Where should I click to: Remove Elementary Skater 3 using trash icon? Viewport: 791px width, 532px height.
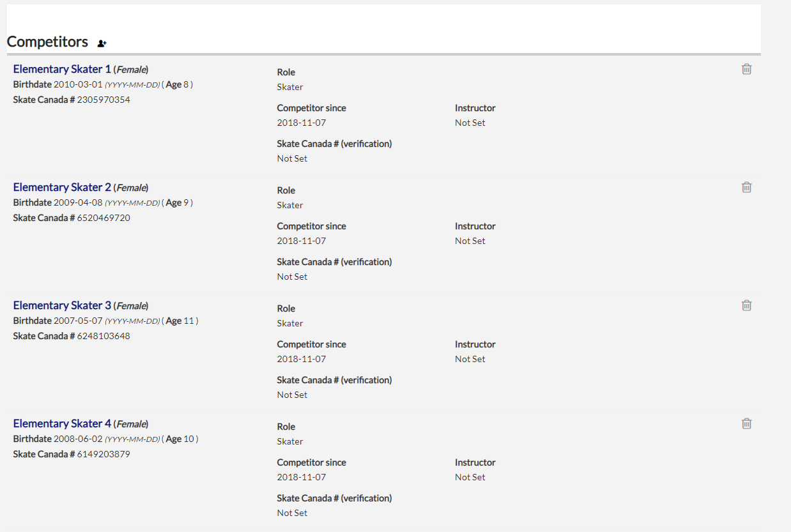[x=746, y=305]
